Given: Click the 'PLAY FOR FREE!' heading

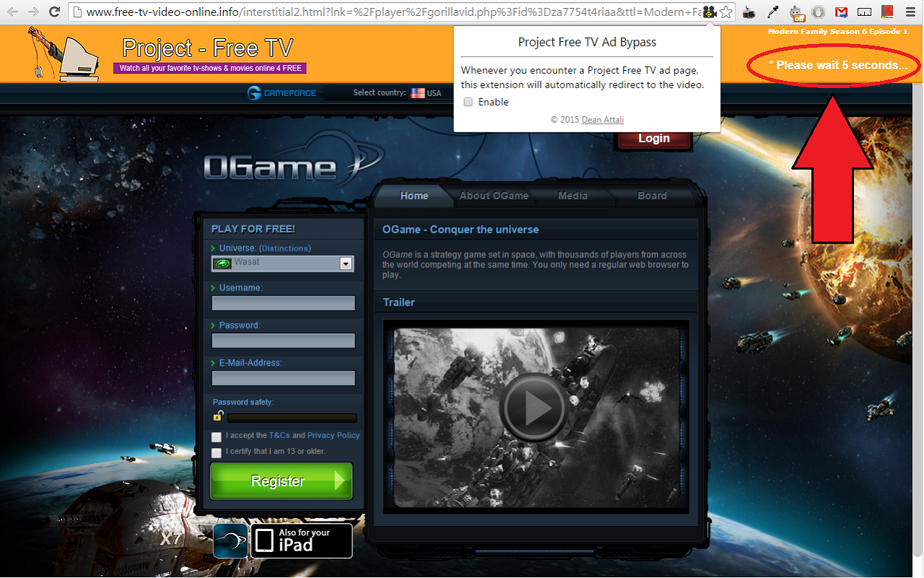Looking at the screenshot, I should [x=253, y=229].
